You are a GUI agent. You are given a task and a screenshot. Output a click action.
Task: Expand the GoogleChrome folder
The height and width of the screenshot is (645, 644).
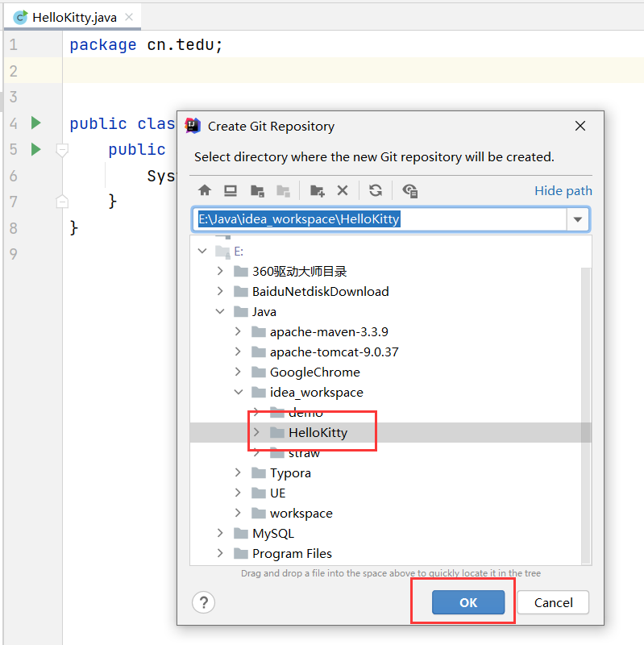tap(238, 372)
